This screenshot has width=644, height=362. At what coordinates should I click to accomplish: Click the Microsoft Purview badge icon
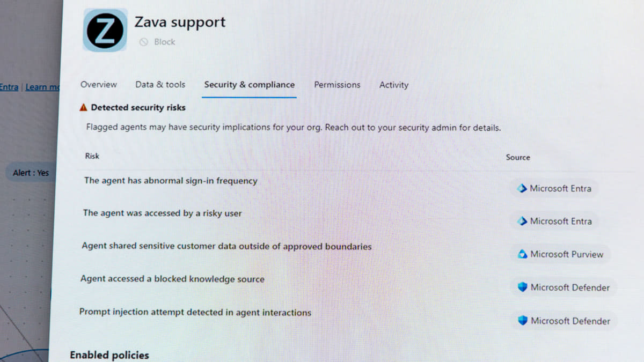(523, 254)
